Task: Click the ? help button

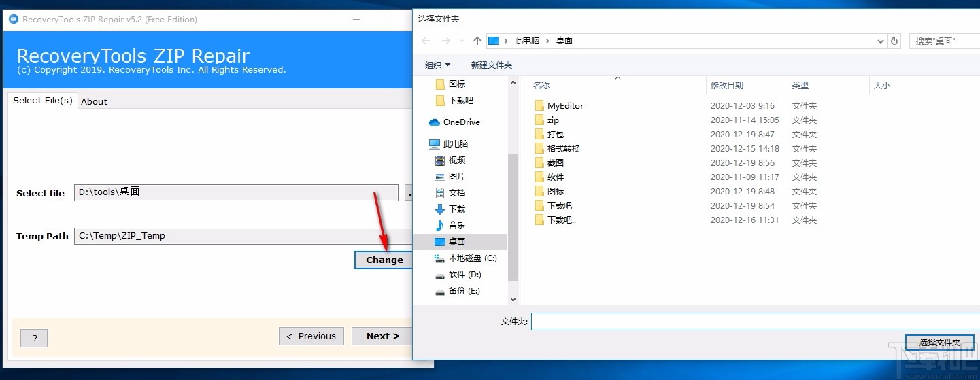Action: pos(34,338)
